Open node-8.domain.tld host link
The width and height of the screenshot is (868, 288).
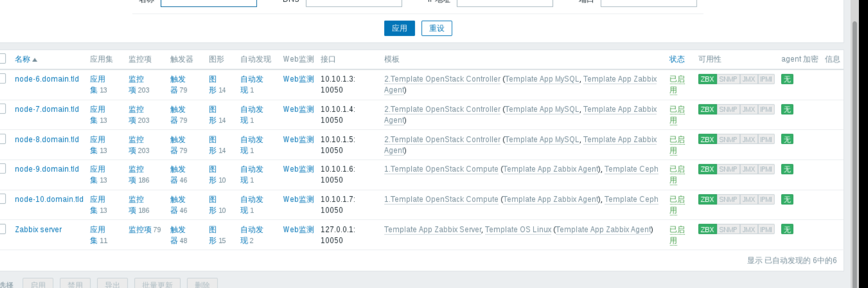pos(47,139)
